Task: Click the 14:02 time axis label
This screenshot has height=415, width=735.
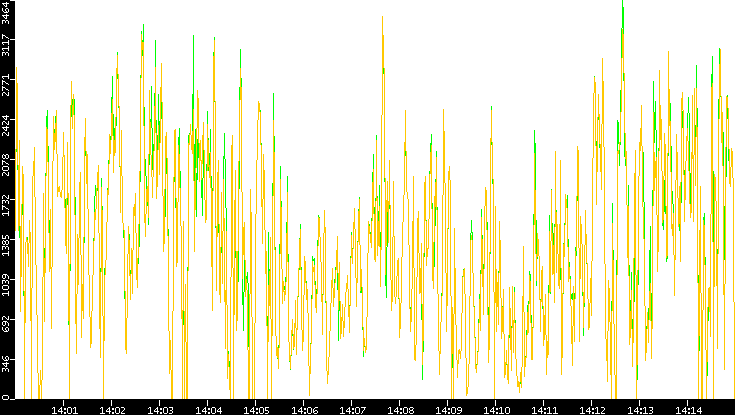Action: point(112,410)
